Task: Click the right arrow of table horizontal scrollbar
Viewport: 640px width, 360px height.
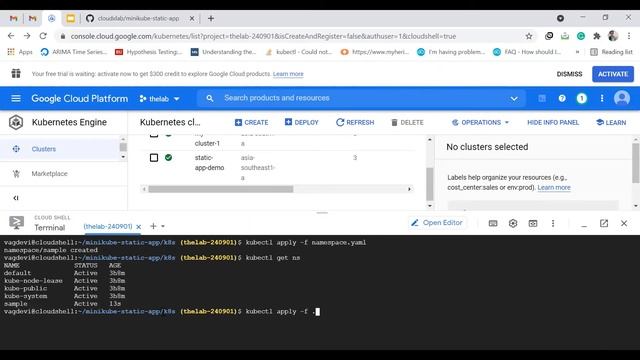Action: click(x=409, y=189)
